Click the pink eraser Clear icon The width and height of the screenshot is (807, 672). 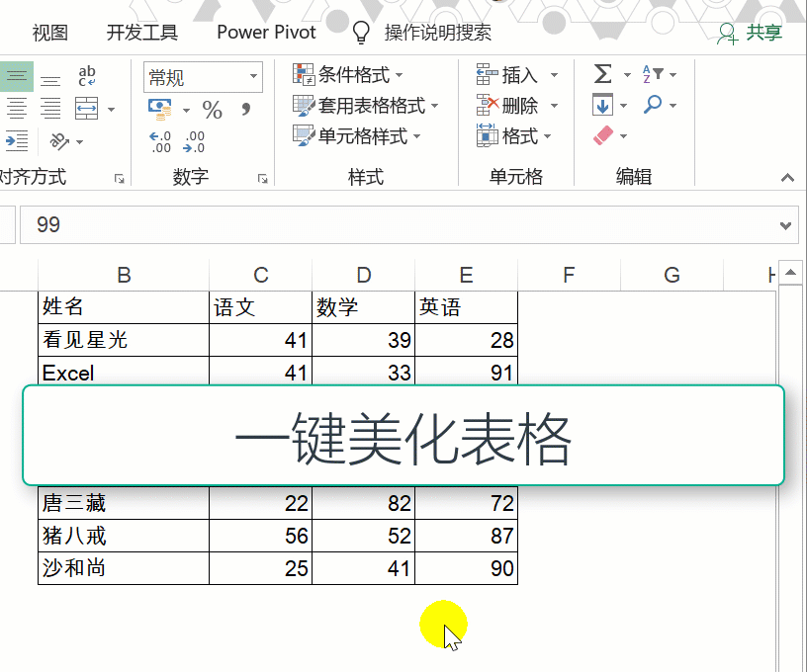[x=604, y=135]
